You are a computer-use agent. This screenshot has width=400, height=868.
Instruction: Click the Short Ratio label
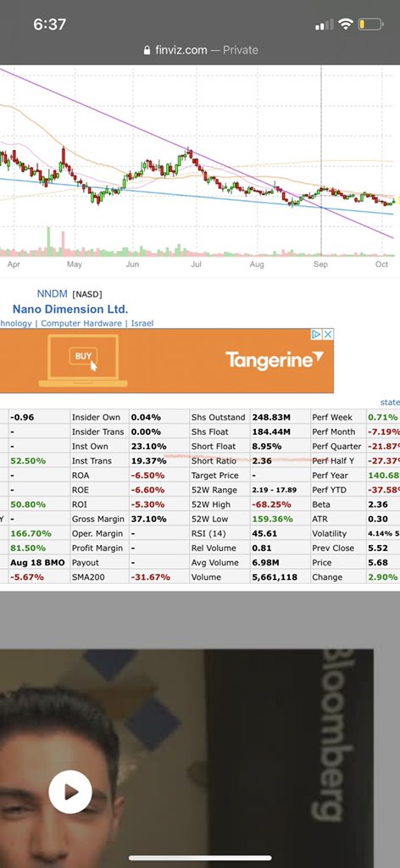[x=214, y=460]
